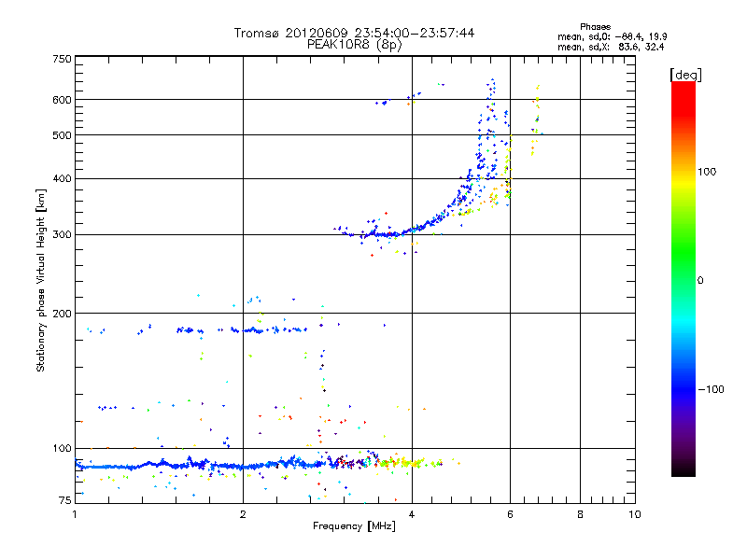Click the x-axis label '8'
This screenshot has height=560, width=747.
[580, 514]
